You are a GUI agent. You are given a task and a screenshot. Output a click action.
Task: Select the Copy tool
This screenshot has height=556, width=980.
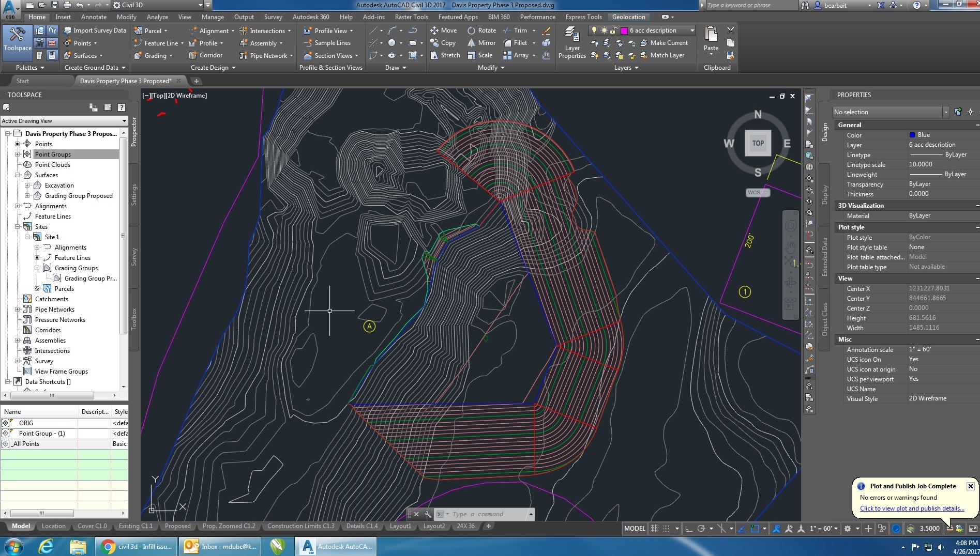click(x=443, y=43)
